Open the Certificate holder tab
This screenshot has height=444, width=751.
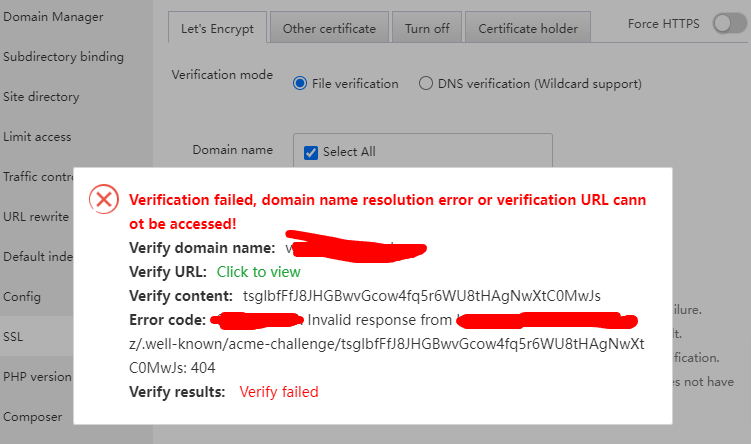pyautogui.click(x=528, y=28)
